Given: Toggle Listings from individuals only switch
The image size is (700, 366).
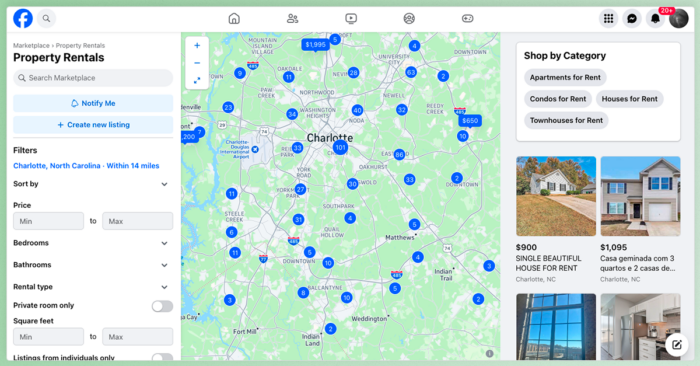Looking at the screenshot, I should pyautogui.click(x=162, y=358).
